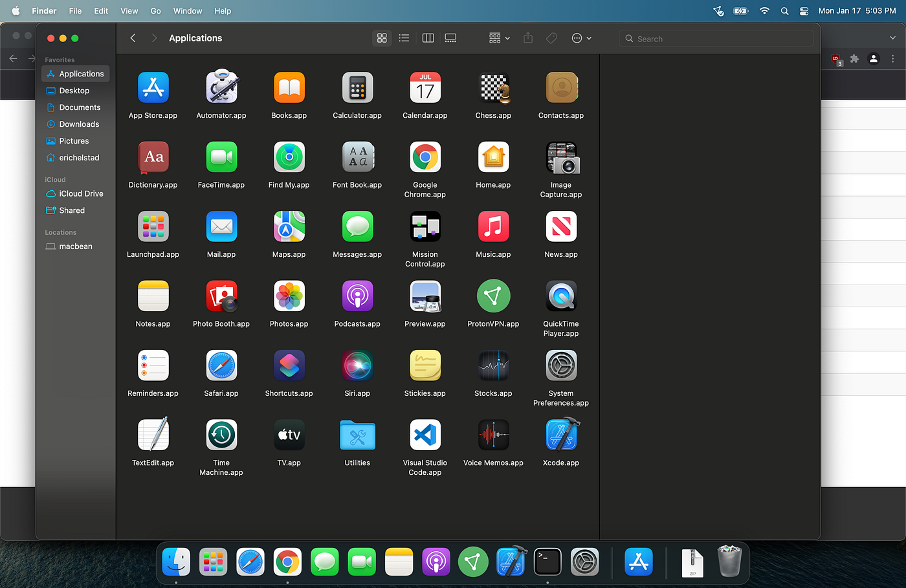Launch FaceTime from the Dock
The height and width of the screenshot is (588, 906).
[x=362, y=561]
